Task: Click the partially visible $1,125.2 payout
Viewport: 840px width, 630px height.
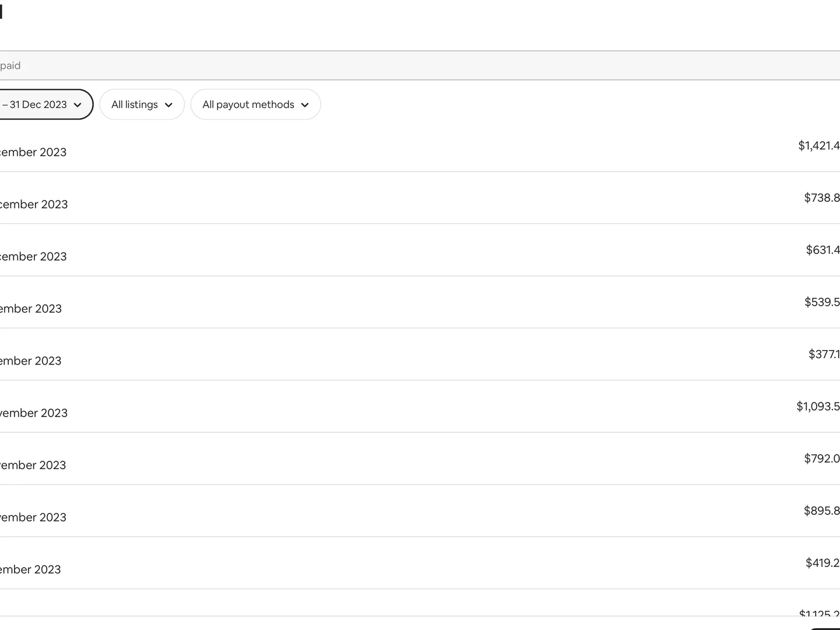Action: [819, 612]
